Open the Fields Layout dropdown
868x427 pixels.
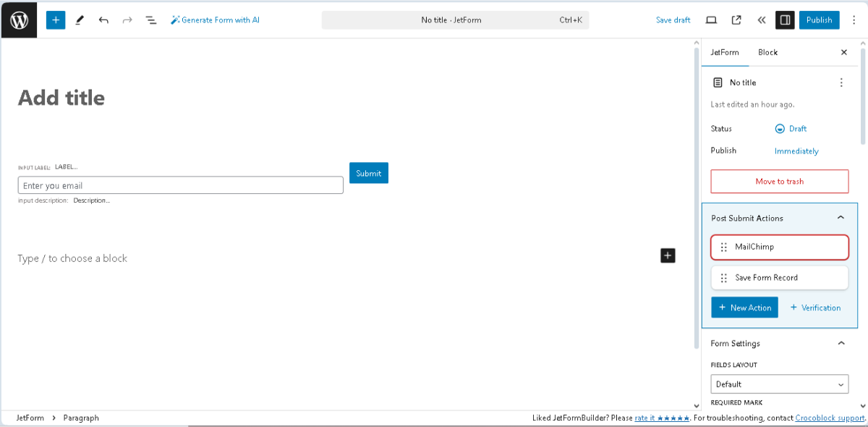(779, 384)
